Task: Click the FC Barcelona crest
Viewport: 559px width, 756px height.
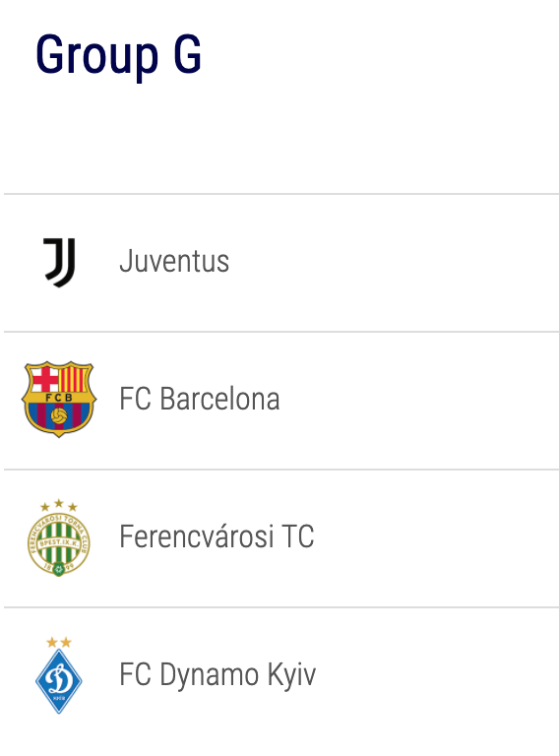Action: point(59,400)
